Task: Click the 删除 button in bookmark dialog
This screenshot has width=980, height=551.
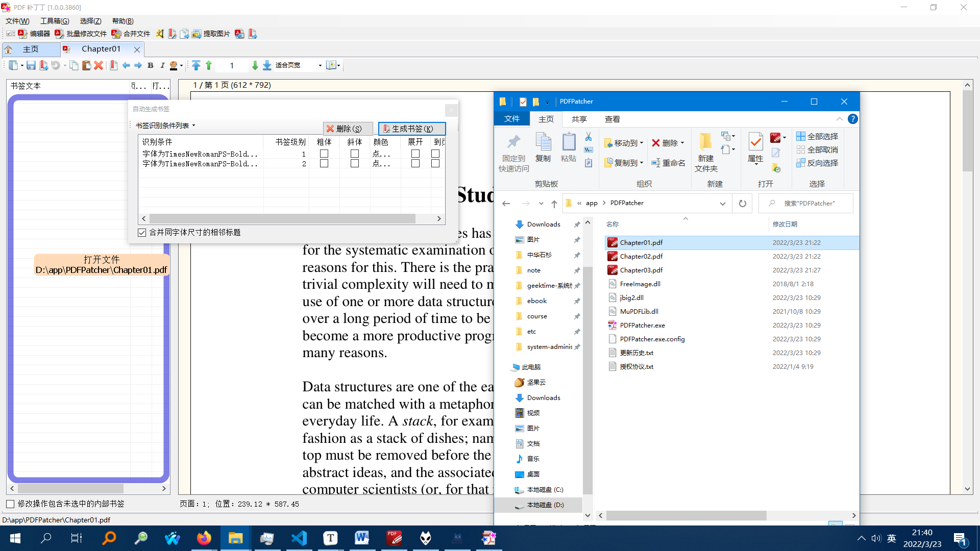Action: click(x=348, y=129)
